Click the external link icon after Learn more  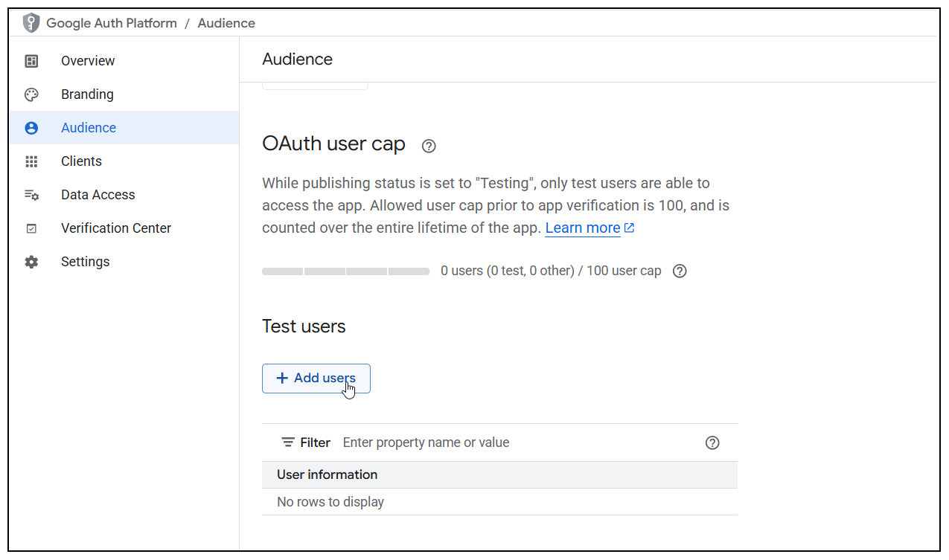(629, 228)
